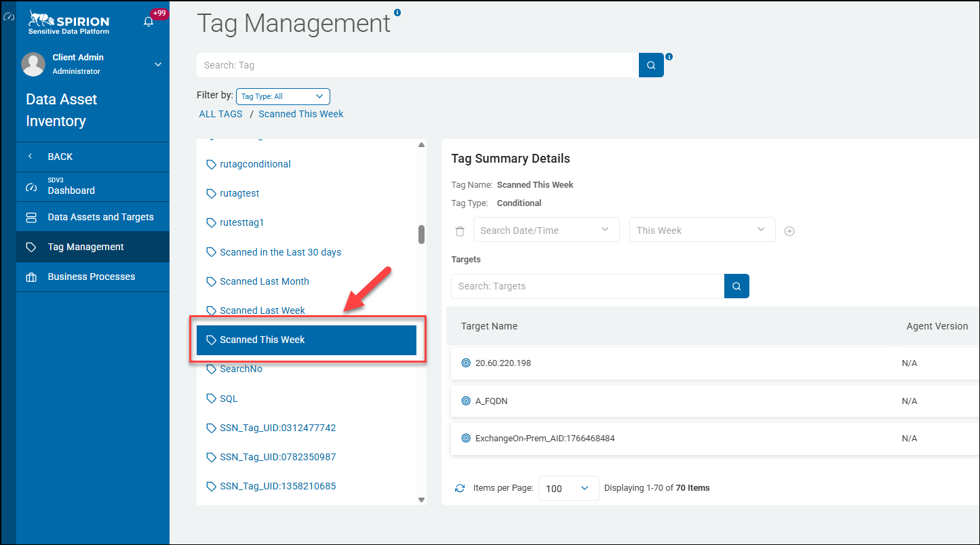Screen dimensions: 980x545
Task: Expand the Client Admin user menu chevron
Action: [x=158, y=64]
